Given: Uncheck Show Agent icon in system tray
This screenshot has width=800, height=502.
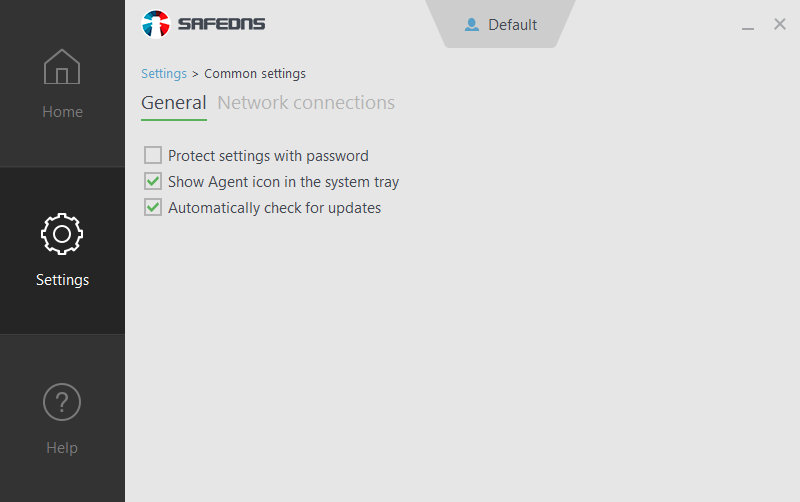Looking at the screenshot, I should (x=153, y=182).
